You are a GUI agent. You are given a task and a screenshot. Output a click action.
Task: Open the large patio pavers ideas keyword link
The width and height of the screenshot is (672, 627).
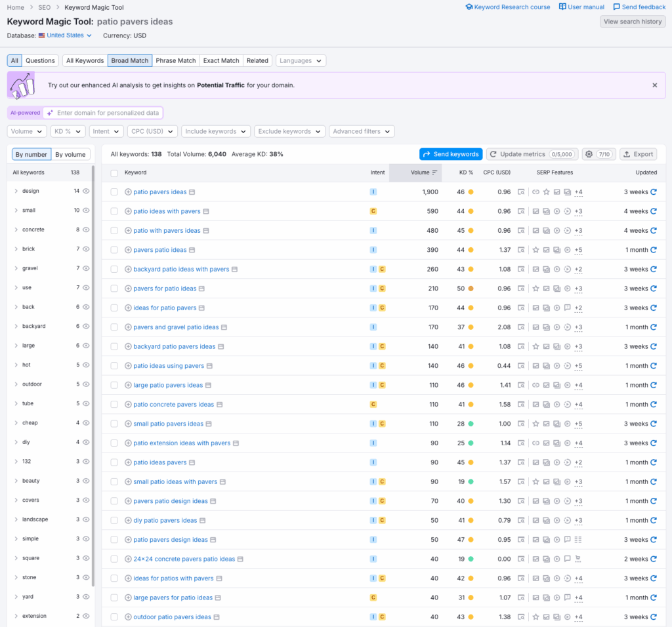168,385
